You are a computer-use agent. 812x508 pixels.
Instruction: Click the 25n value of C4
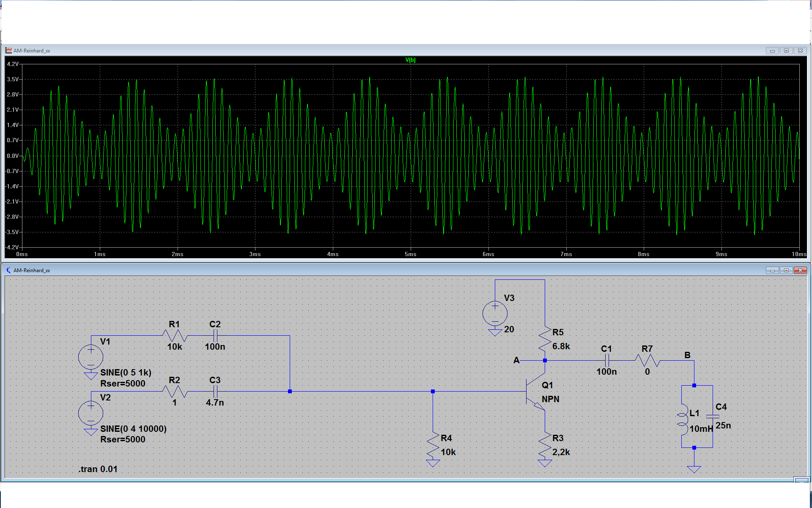pyautogui.click(x=723, y=425)
